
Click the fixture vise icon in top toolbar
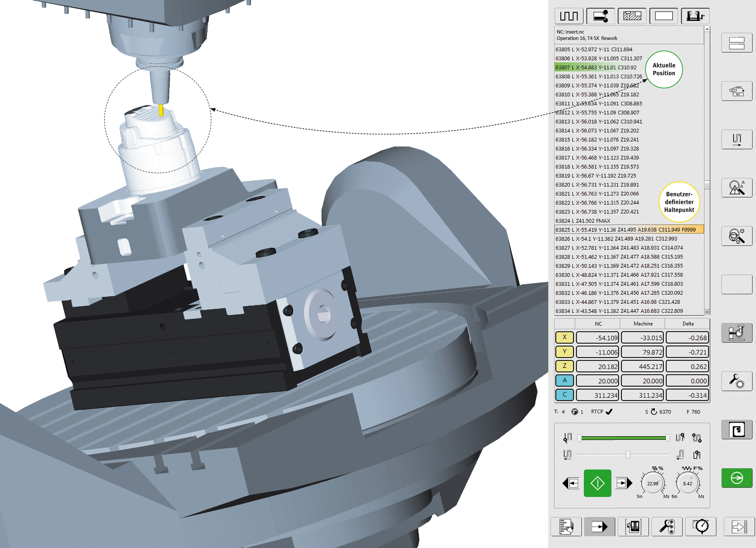point(695,16)
